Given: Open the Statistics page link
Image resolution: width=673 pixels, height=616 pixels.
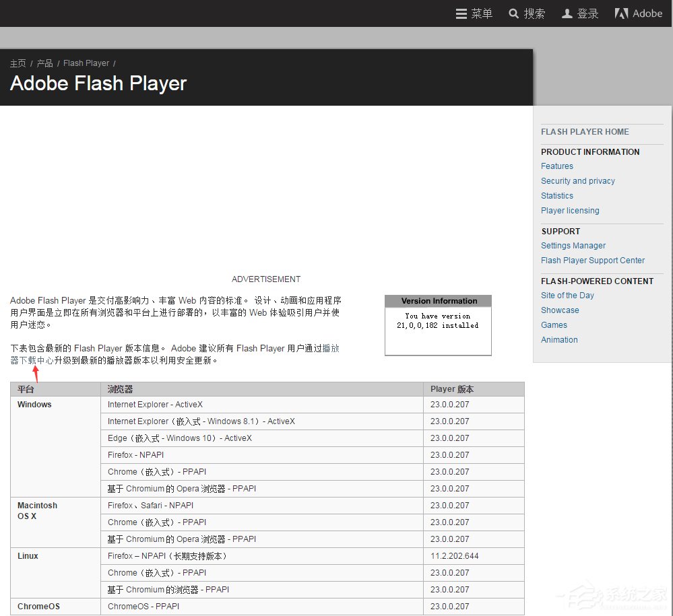Looking at the screenshot, I should (556, 195).
